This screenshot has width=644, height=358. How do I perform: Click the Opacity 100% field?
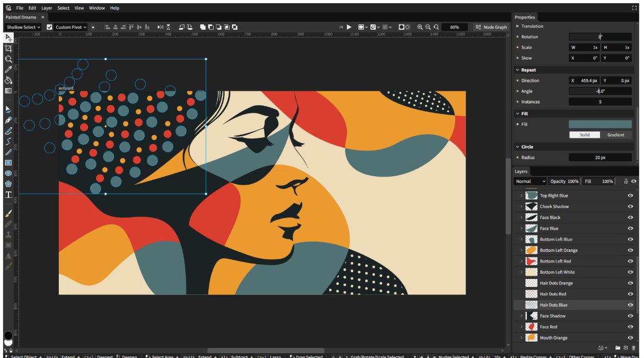pos(564,181)
